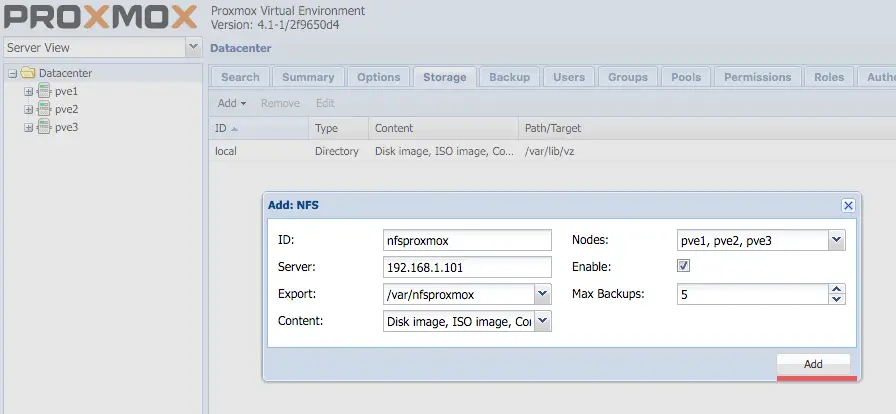The height and width of the screenshot is (414, 896).
Task: Expand the pve3 node
Action: [x=29, y=128]
